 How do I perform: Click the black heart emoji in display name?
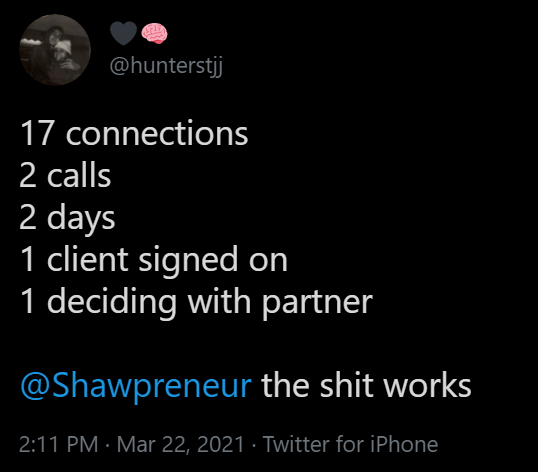point(123,33)
